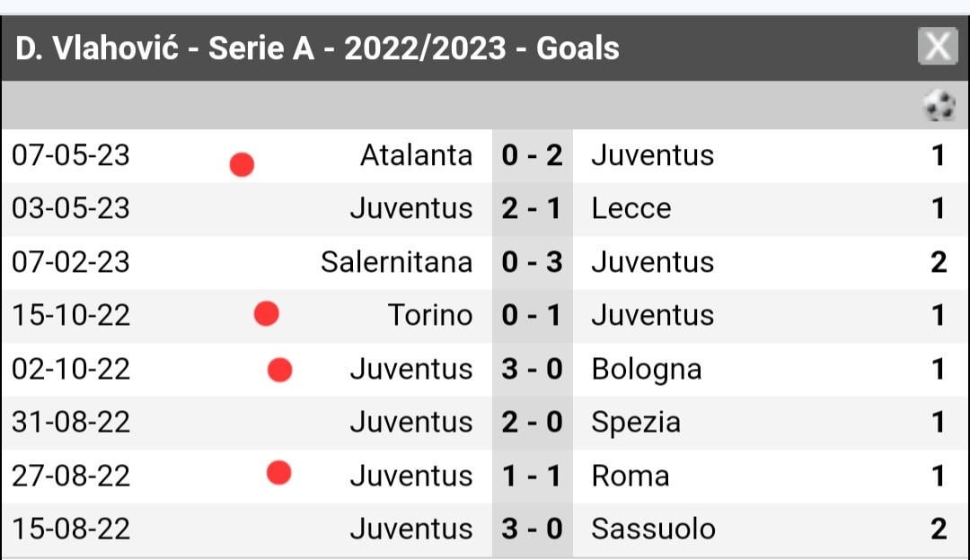The image size is (970, 560).
Task: Click the Spezia team name
Action: [x=636, y=424]
